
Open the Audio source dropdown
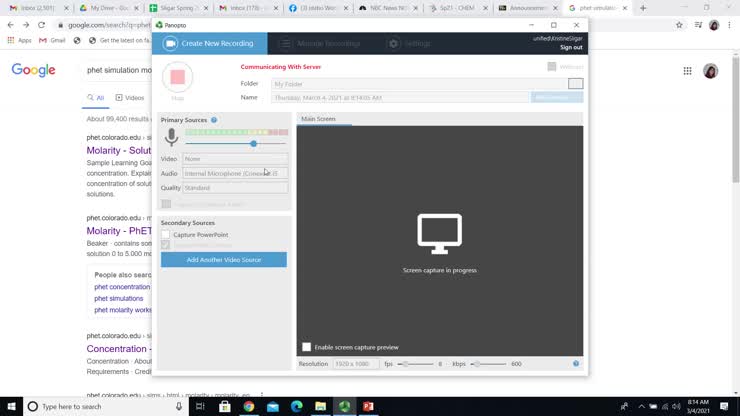(x=235, y=173)
